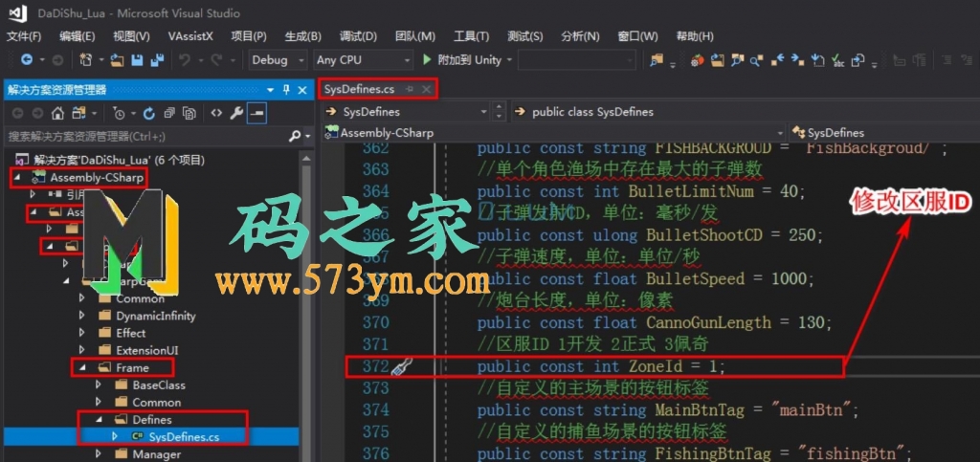Screen dimensions: 980x462
Task: Click the Redo arrow icon
Action: 216,60
